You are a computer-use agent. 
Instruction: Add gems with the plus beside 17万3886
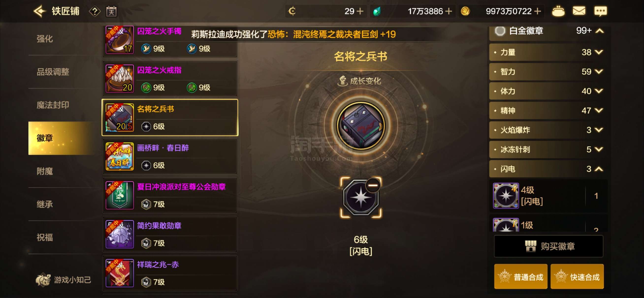click(449, 11)
